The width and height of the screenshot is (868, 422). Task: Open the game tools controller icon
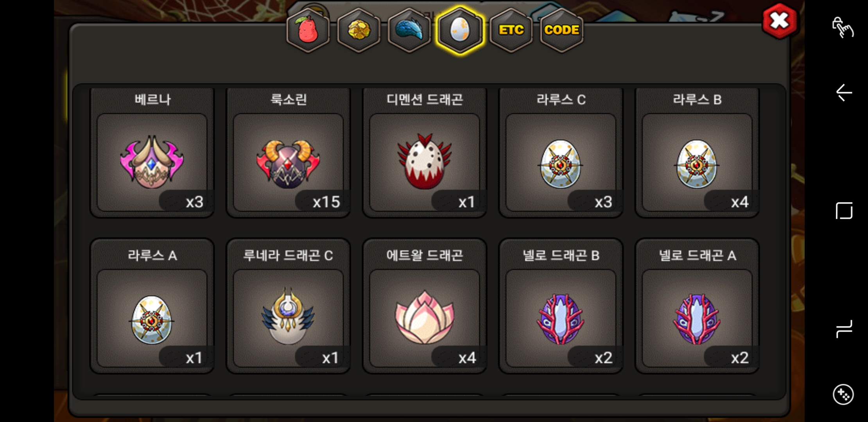[843, 395]
